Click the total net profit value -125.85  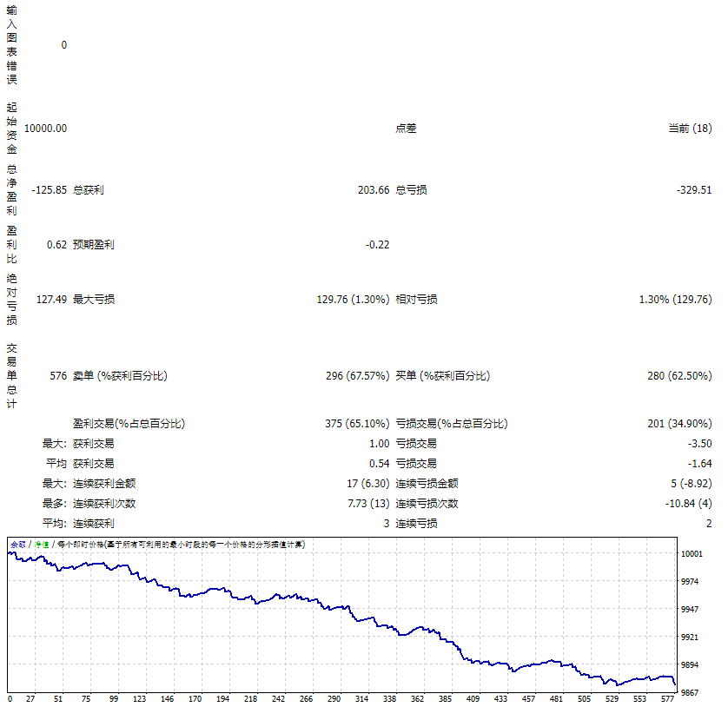point(50,190)
